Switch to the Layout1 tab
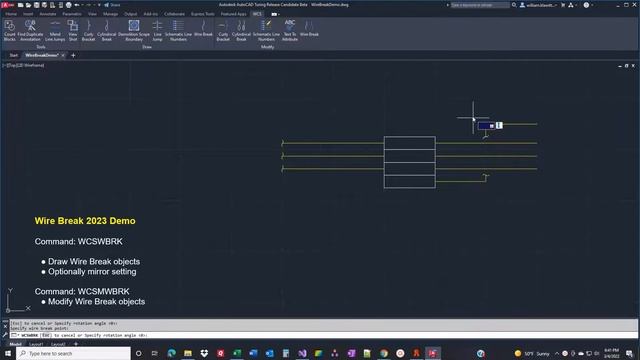This screenshot has height=360, width=640. pyautogui.click(x=36, y=344)
